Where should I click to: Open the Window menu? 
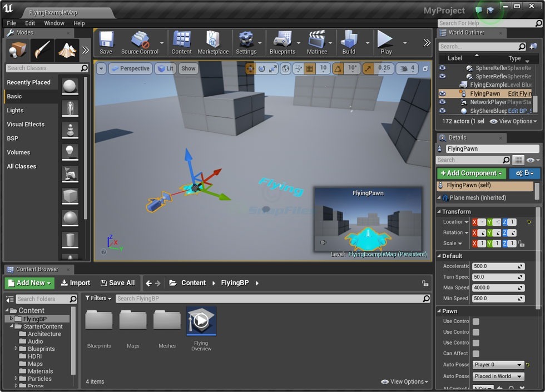tap(54, 23)
